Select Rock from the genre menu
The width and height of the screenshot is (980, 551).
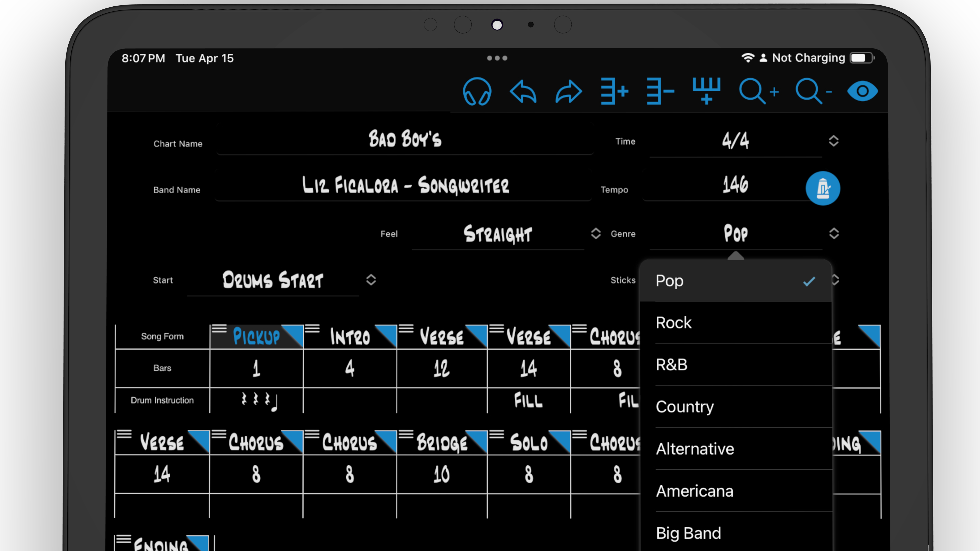tap(673, 322)
